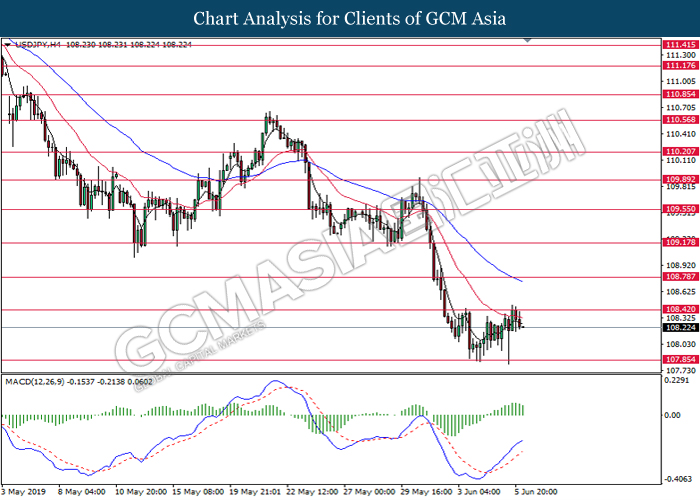
Task: Click the 3 May 2019 date label
Action: pos(22,491)
